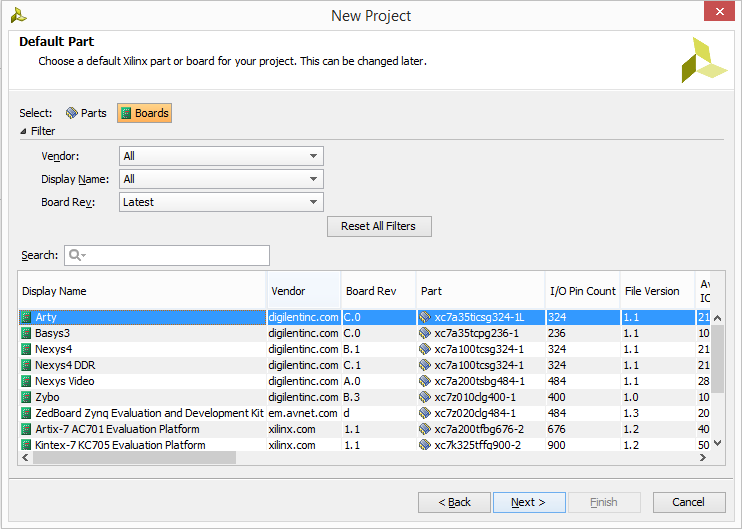The width and height of the screenshot is (742, 529).
Task: Select the Zybo board name
Action: 47,397
